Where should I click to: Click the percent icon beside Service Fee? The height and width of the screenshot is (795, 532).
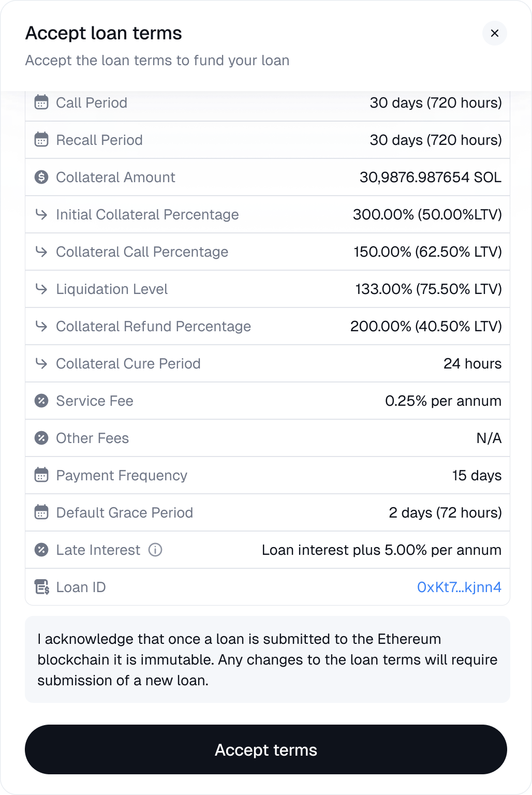click(x=41, y=401)
